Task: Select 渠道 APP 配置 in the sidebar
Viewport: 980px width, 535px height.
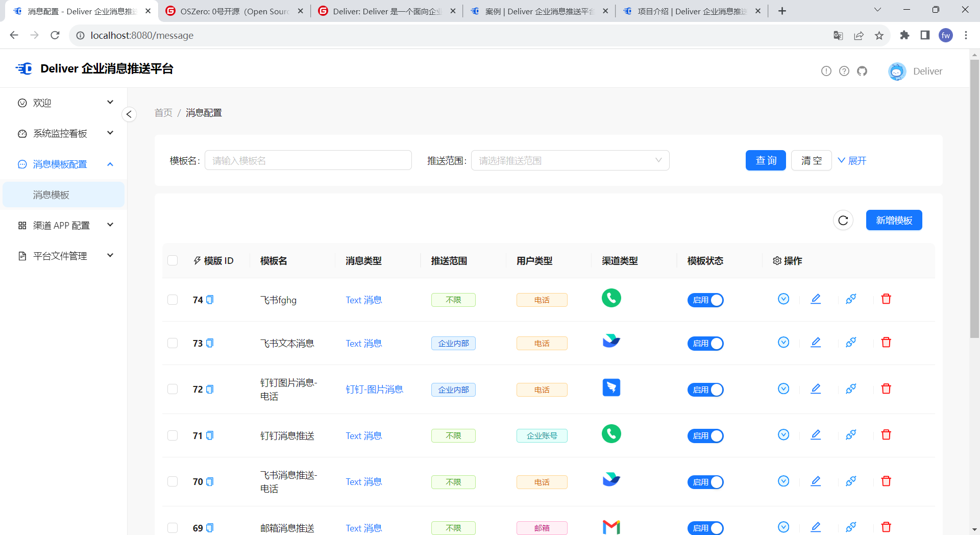Action: tap(61, 225)
